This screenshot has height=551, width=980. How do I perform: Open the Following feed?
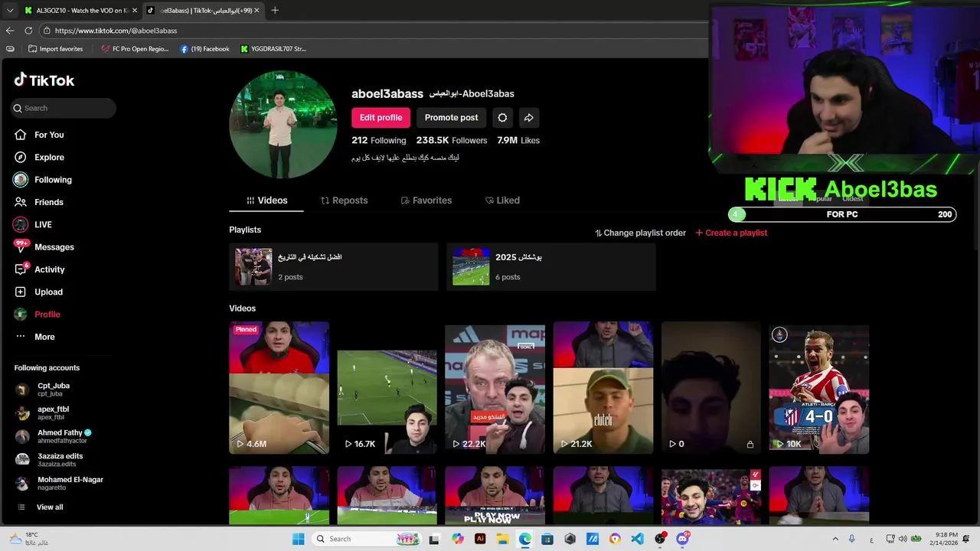[x=43, y=180]
